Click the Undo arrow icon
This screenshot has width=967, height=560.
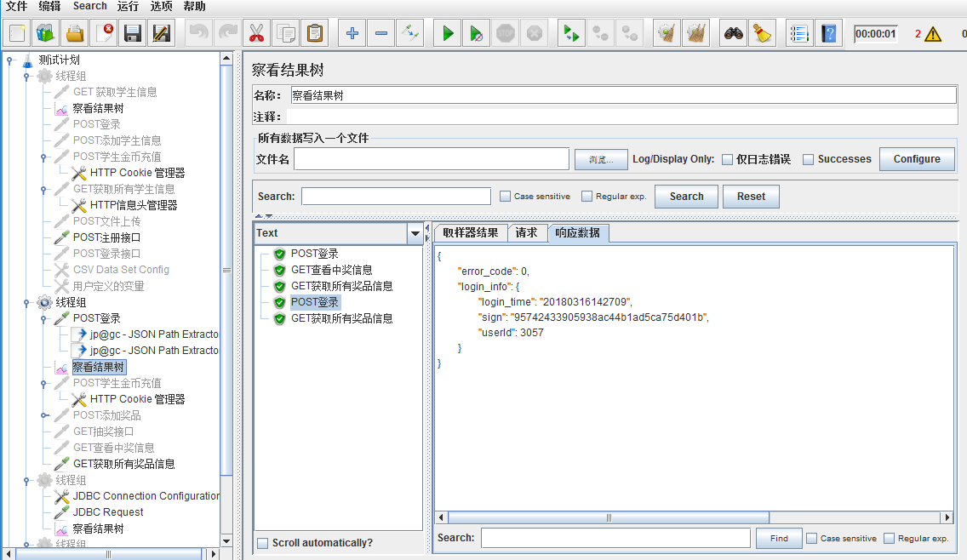pyautogui.click(x=198, y=33)
